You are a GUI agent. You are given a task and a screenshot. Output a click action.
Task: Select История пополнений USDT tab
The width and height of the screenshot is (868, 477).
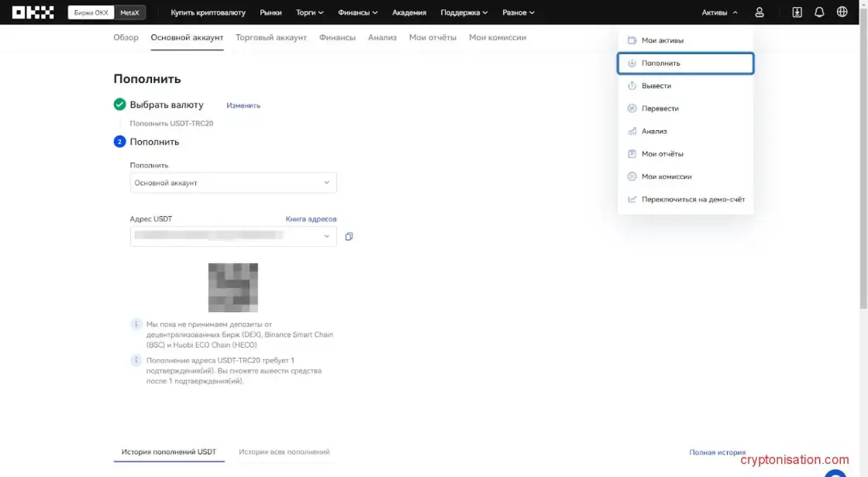[169, 452]
